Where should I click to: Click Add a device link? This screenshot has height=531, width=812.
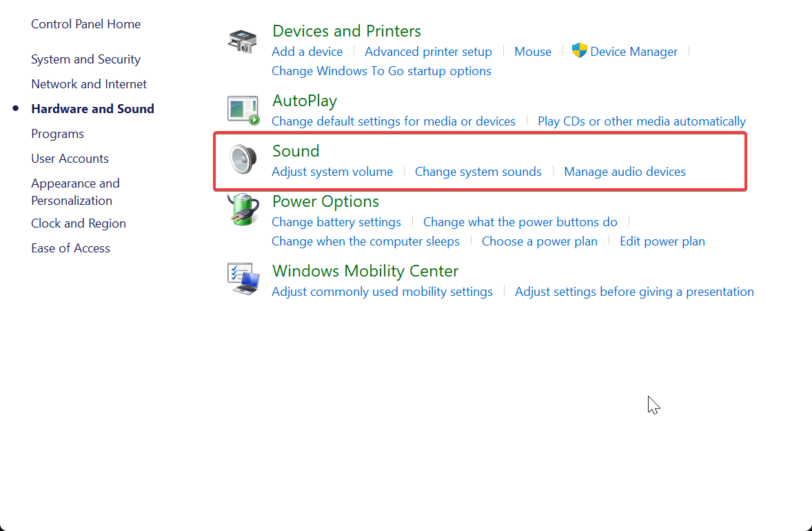tap(307, 52)
